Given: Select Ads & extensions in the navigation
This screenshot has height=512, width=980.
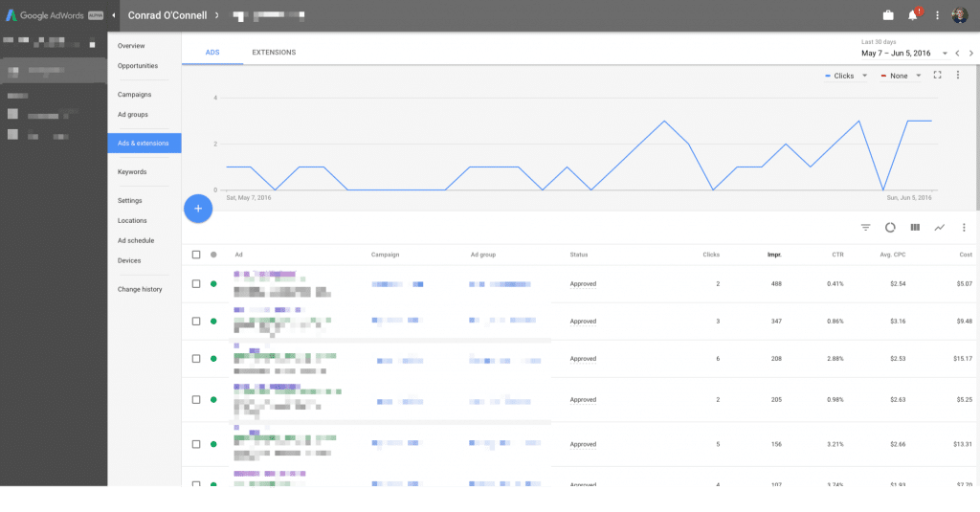Looking at the screenshot, I should [x=145, y=144].
